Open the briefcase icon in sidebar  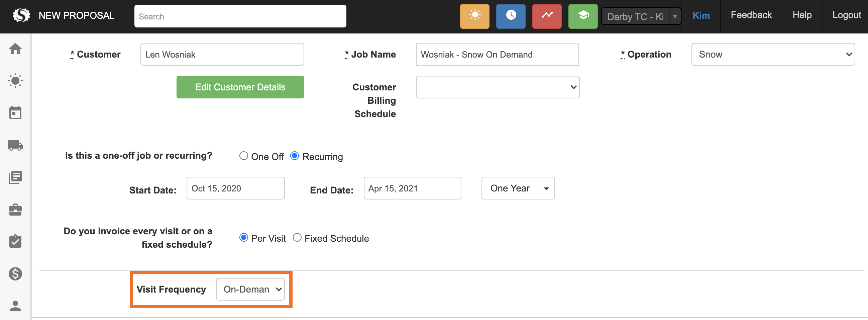tap(15, 210)
